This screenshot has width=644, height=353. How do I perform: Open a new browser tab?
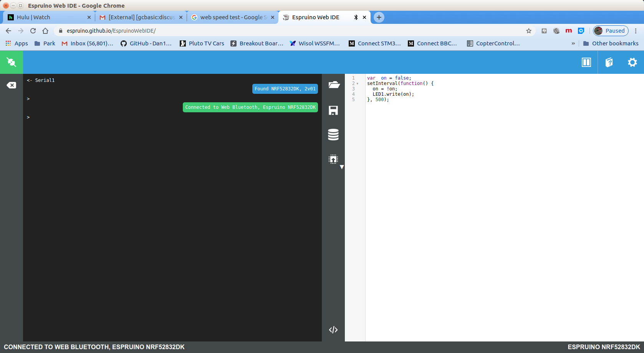click(x=379, y=17)
